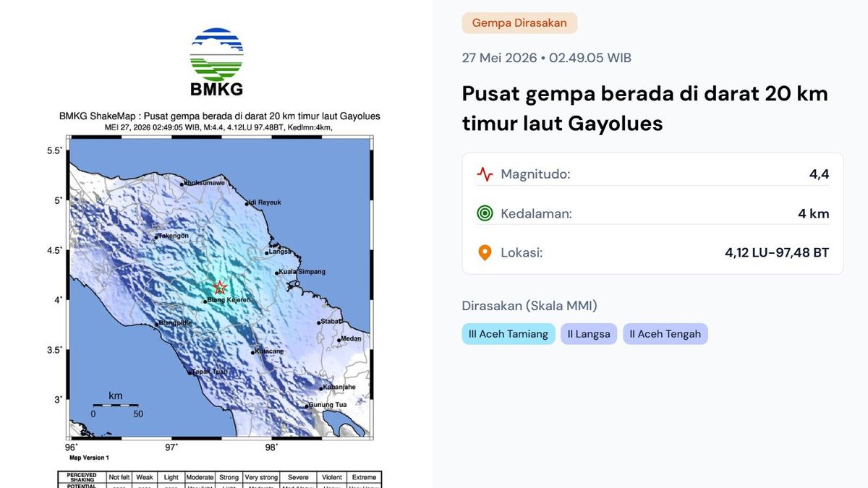Click the magnitude value 4,4
868x488 pixels.
(x=820, y=174)
